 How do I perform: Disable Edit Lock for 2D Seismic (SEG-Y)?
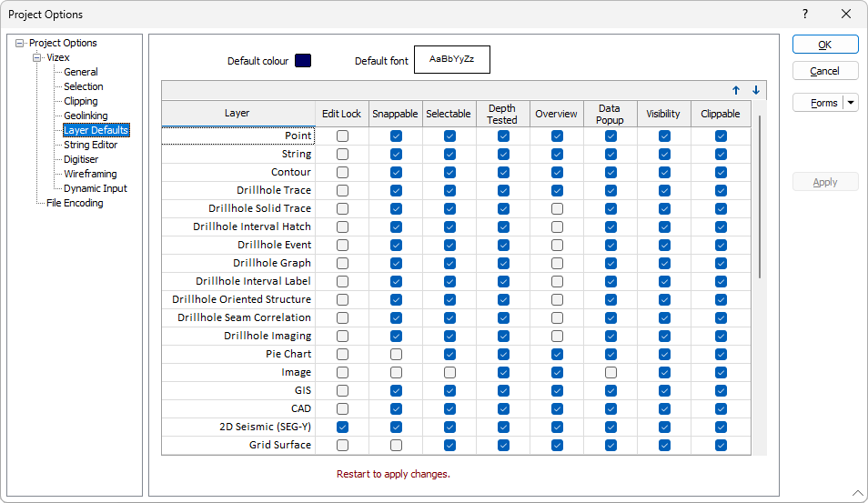[343, 428]
